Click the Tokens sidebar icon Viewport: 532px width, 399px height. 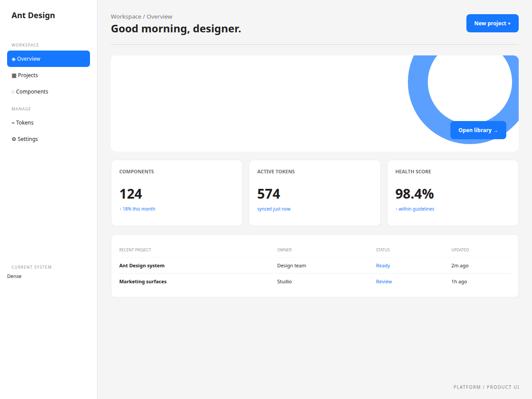pos(13,123)
